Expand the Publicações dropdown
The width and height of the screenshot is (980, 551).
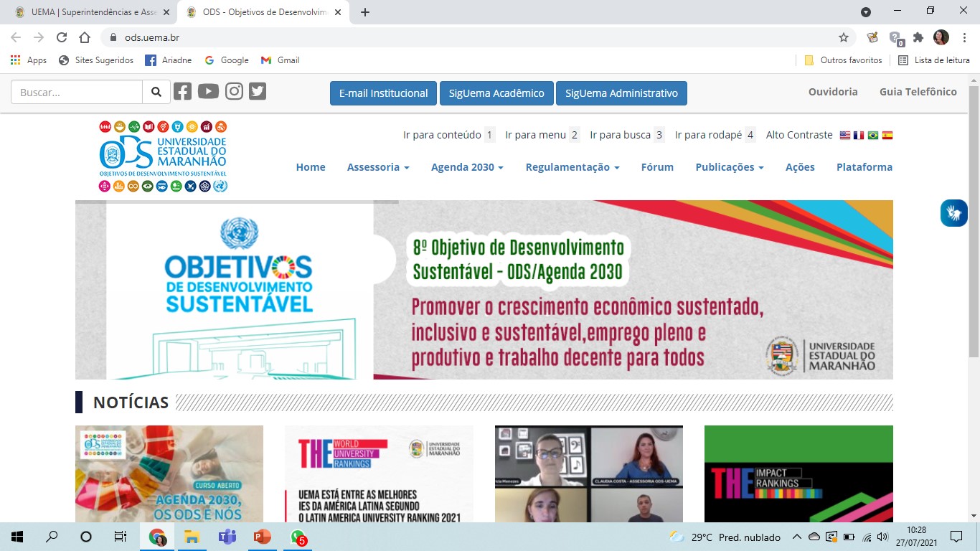[729, 167]
